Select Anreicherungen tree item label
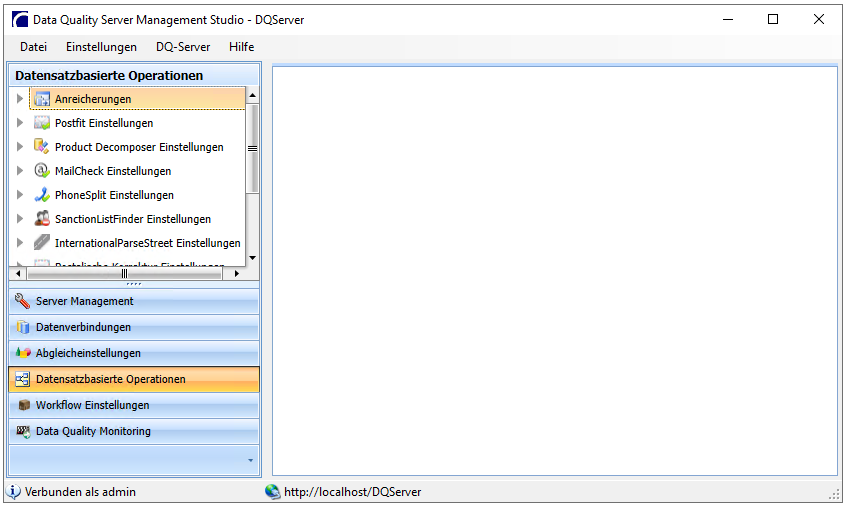 [93, 99]
